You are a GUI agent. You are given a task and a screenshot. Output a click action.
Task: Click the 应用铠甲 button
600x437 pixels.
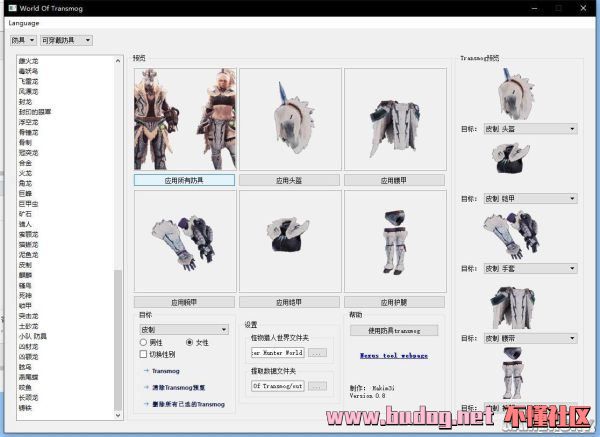coord(289,302)
